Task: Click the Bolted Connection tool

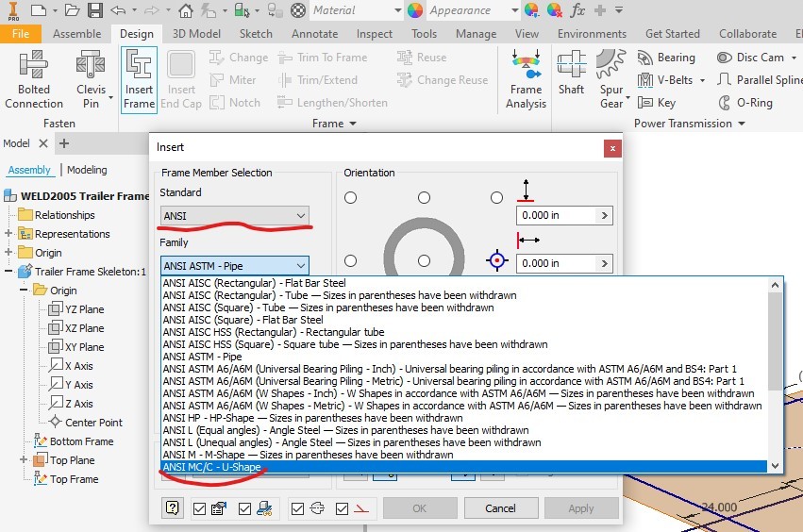Action: [x=34, y=79]
